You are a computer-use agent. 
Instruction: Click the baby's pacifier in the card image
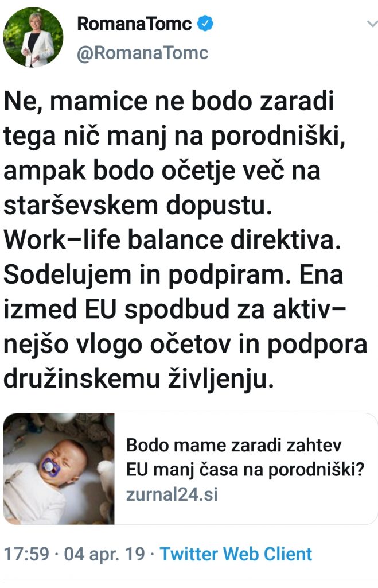click(x=48, y=466)
